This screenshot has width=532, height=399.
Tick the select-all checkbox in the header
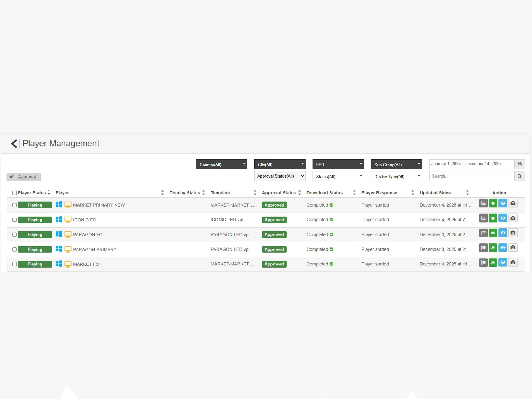click(14, 193)
